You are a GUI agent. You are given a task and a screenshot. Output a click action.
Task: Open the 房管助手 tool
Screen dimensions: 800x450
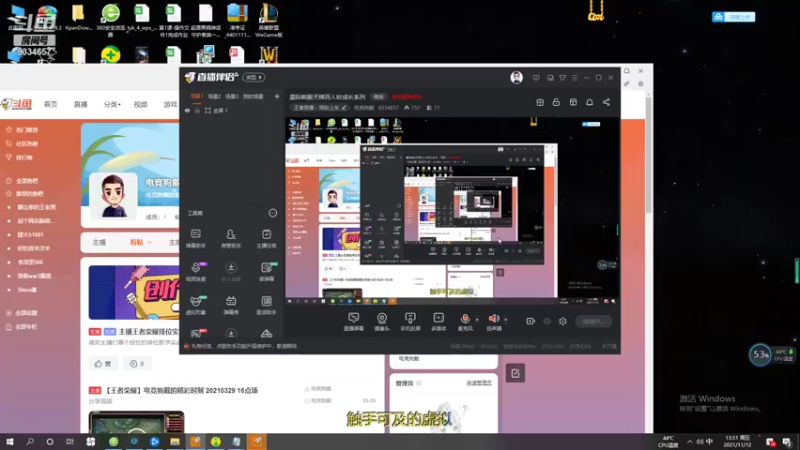click(x=231, y=238)
